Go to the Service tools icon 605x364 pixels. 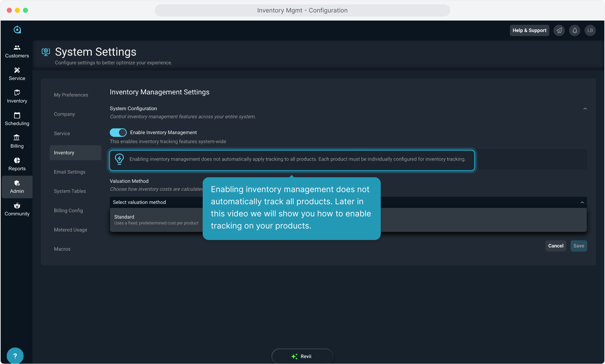pyautogui.click(x=17, y=70)
